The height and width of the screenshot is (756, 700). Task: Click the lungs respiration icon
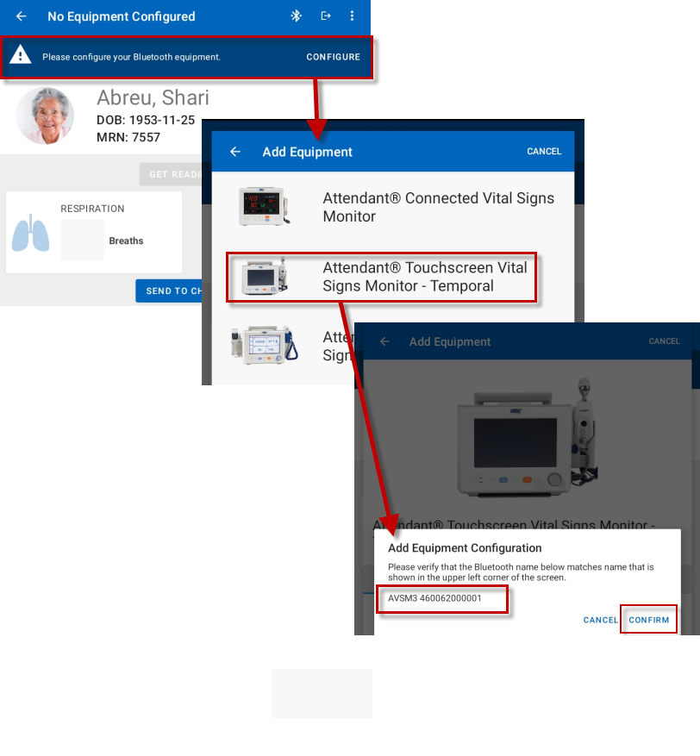pos(30,234)
